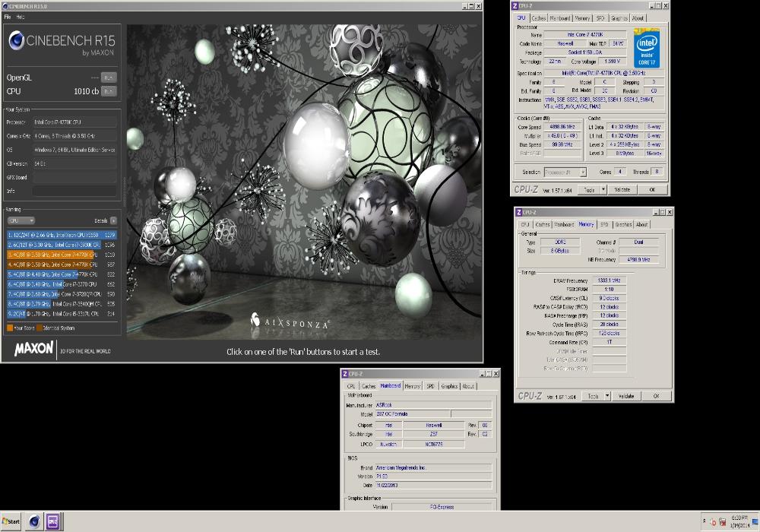The width and height of the screenshot is (760, 532).
Task: Switch to Graphics tab in top CPU-Z window
Action: [619, 18]
